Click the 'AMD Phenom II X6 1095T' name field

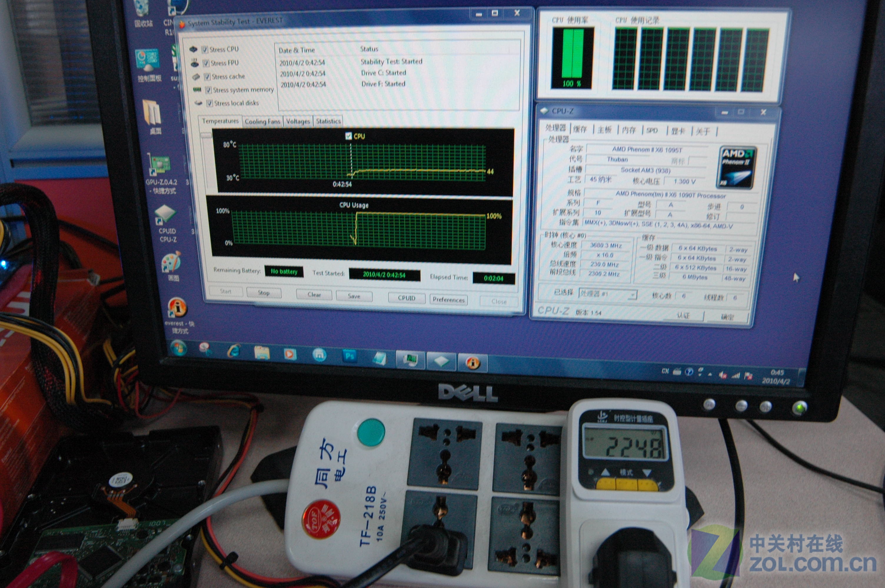[x=647, y=150]
